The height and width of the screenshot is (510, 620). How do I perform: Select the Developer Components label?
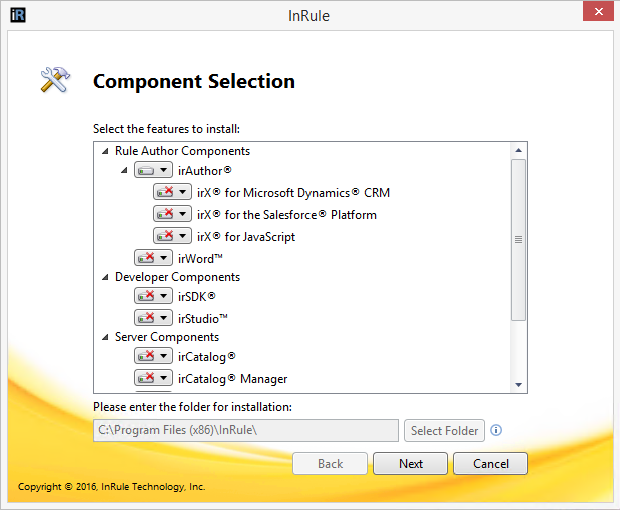point(177,277)
